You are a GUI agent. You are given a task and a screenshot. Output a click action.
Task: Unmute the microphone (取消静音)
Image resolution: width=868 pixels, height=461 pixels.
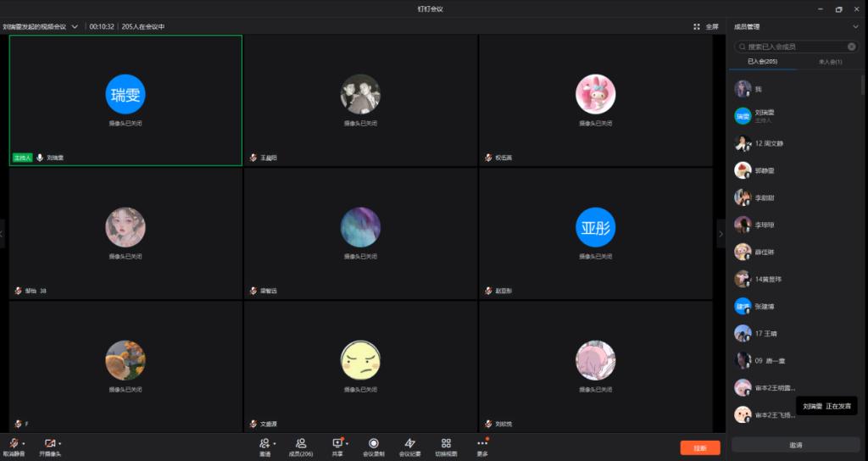(x=13, y=443)
